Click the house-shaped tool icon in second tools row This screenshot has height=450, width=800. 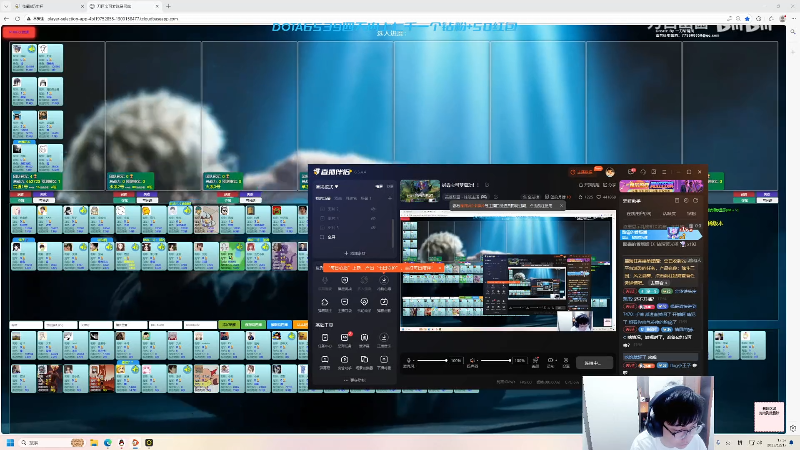pyautogui.click(x=324, y=303)
